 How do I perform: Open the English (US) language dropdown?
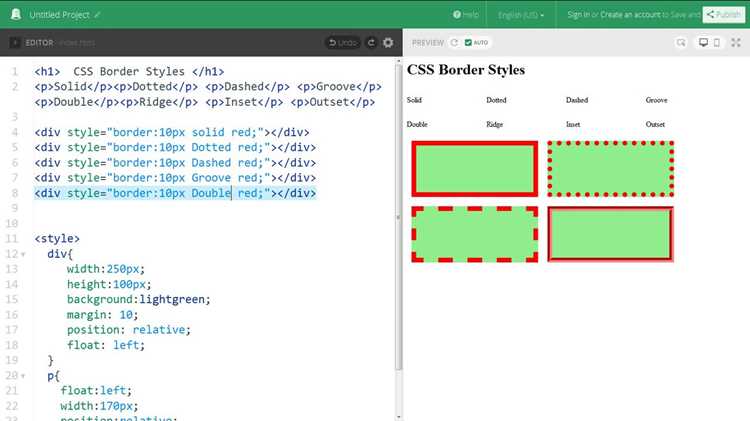point(521,15)
